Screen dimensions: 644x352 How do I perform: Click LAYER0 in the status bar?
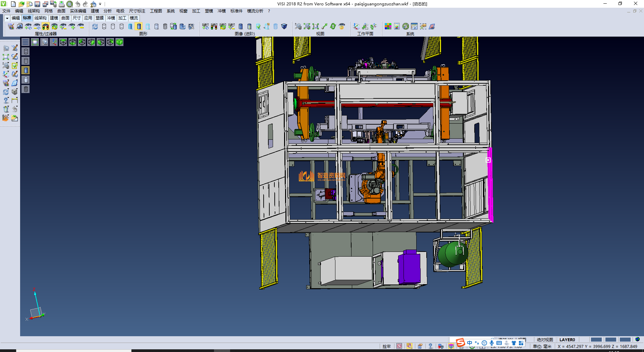click(567, 340)
